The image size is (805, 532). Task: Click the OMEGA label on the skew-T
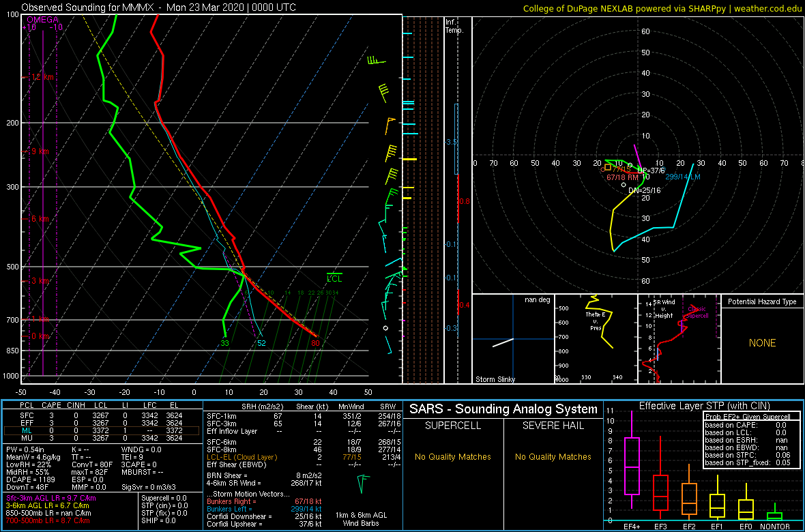[x=42, y=20]
